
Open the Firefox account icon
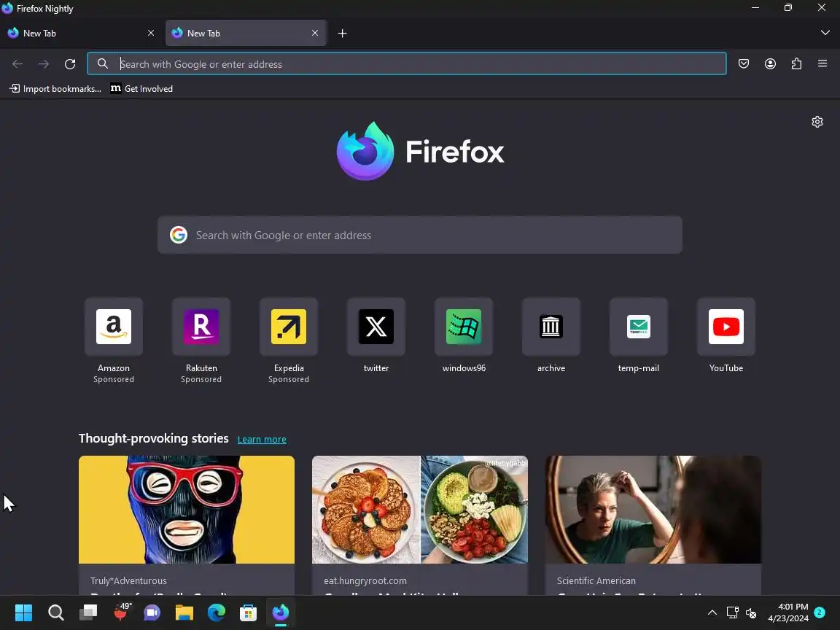click(770, 63)
